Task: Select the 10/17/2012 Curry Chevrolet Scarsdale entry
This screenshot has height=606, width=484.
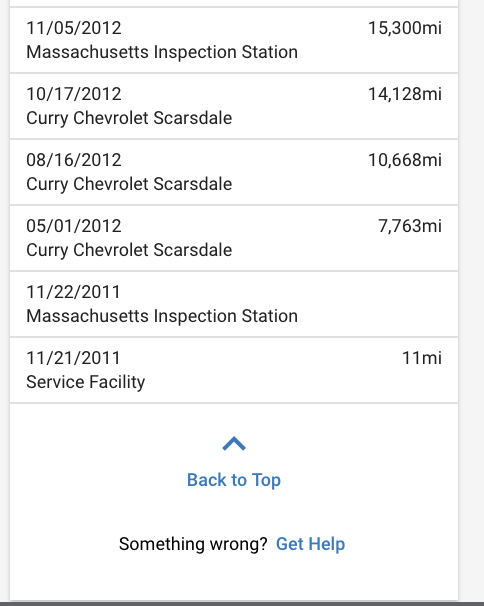Action: (x=234, y=106)
